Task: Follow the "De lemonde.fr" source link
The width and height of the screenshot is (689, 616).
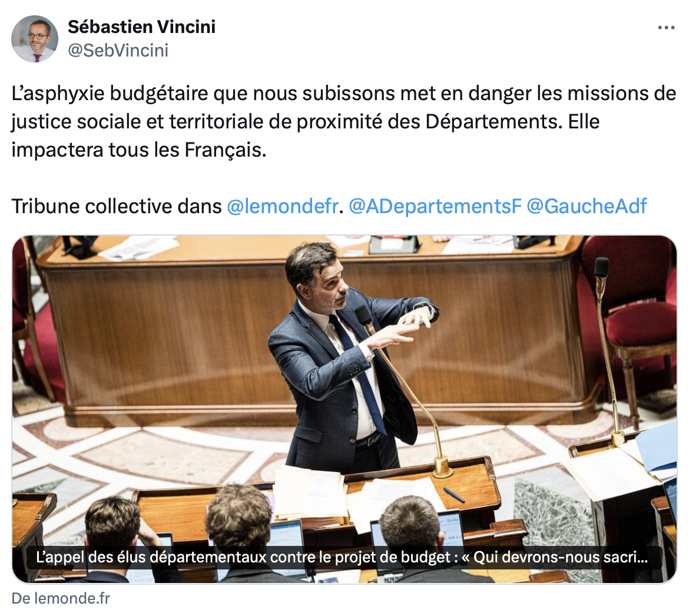Action: [x=61, y=598]
